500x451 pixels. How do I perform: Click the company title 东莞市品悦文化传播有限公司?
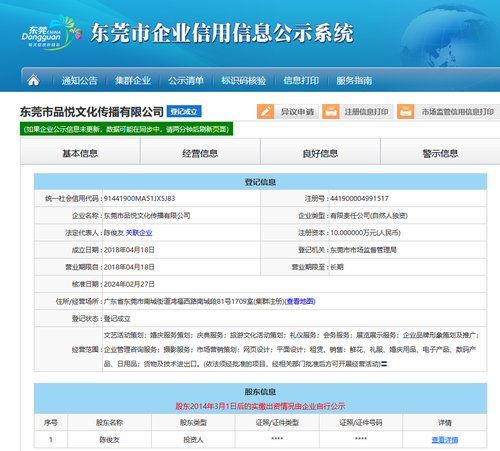(x=92, y=112)
